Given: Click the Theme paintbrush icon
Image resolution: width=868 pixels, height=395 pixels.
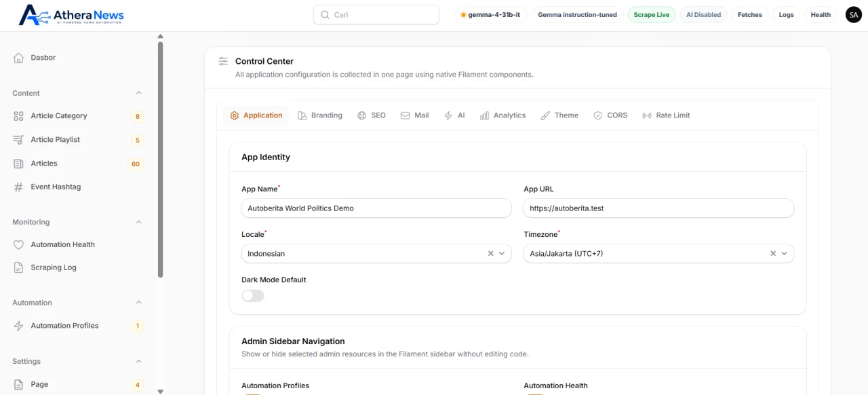Looking at the screenshot, I should point(545,115).
